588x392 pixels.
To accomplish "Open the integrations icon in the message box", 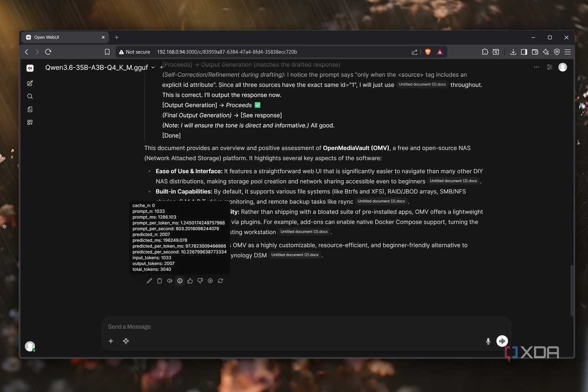I will click(x=126, y=341).
